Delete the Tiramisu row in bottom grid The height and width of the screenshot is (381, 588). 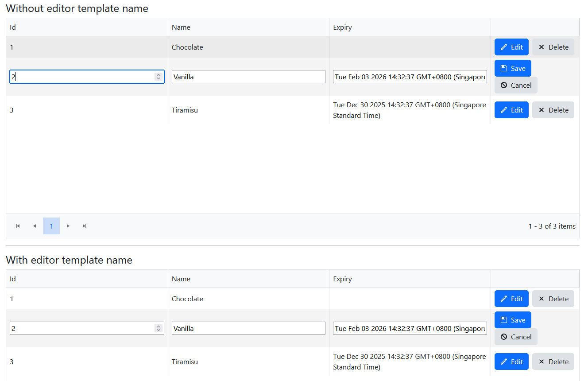coord(553,362)
